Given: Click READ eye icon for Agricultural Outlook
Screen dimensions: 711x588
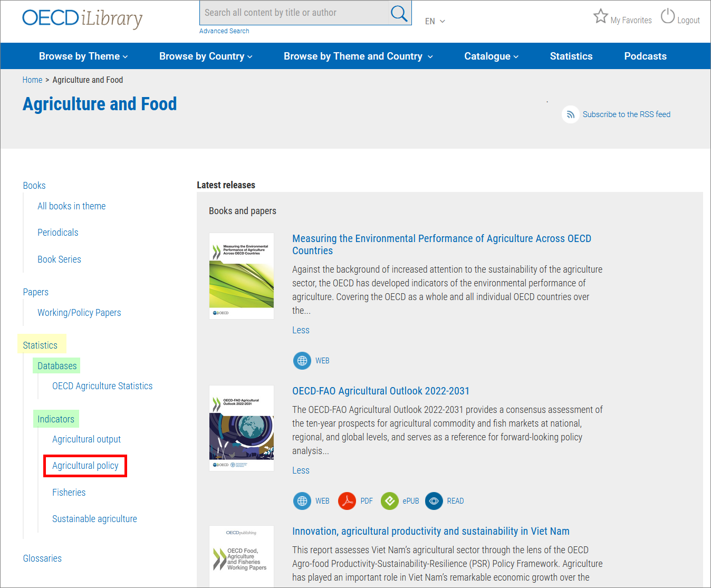Looking at the screenshot, I should pos(434,501).
